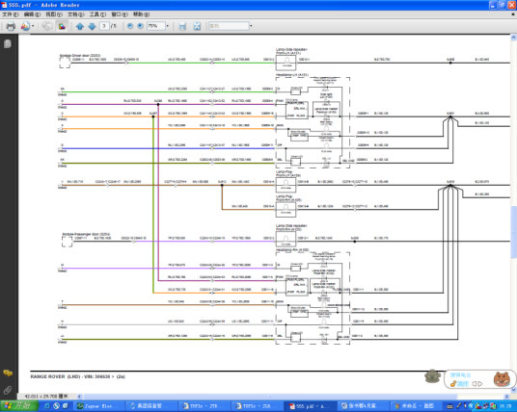Screen dimensions: 517x412
Task: Open the first menu (File) in menu bar
Action: [10, 14]
